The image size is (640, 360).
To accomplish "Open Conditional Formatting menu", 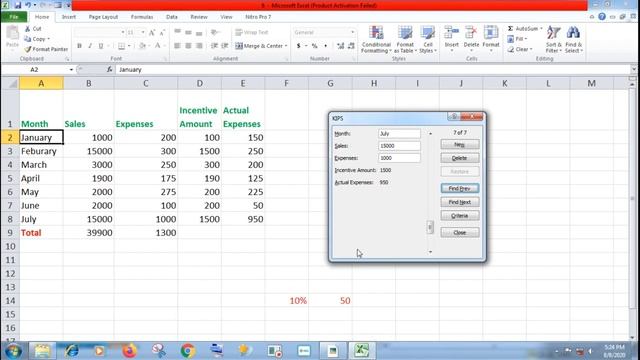I will [x=376, y=39].
